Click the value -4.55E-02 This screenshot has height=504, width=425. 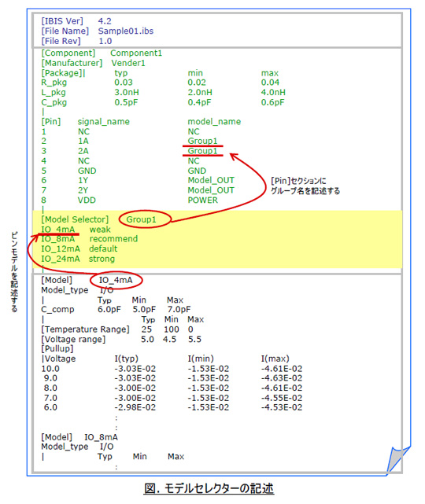(x=282, y=398)
